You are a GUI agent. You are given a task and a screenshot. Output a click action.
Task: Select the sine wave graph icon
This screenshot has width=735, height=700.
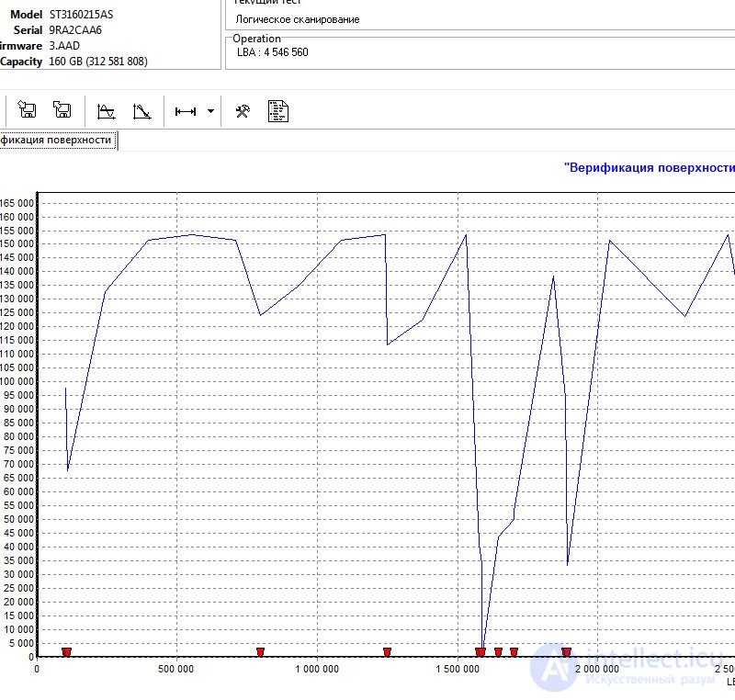pos(106,111)
